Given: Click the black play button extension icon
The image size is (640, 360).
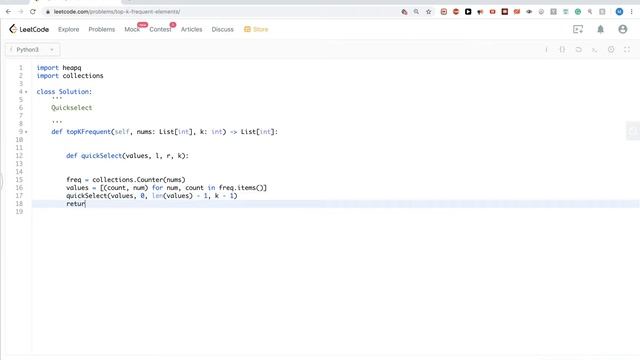Looking at the screenshot, I should click(x=468, y=12).
